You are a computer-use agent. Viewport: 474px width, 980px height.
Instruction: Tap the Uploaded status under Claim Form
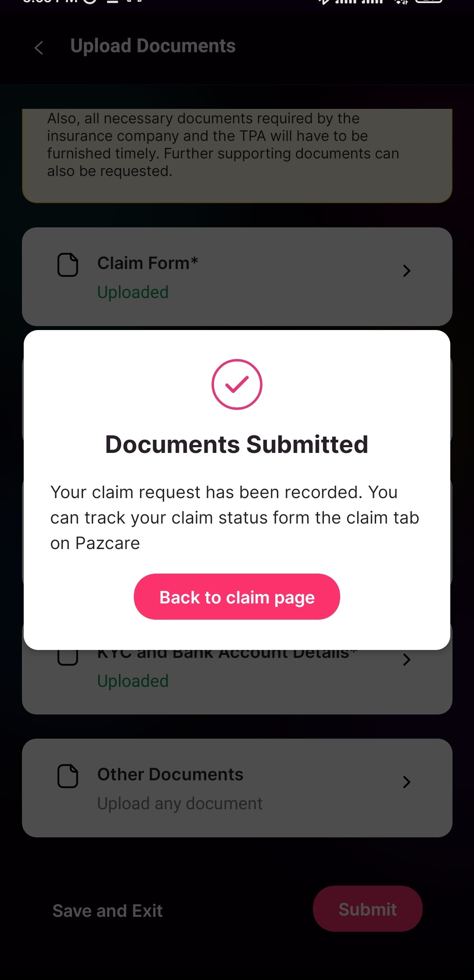tap(133, 292)
